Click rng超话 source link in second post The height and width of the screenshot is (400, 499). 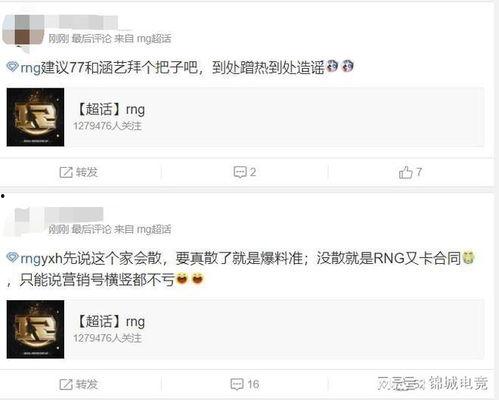[154, 229]
